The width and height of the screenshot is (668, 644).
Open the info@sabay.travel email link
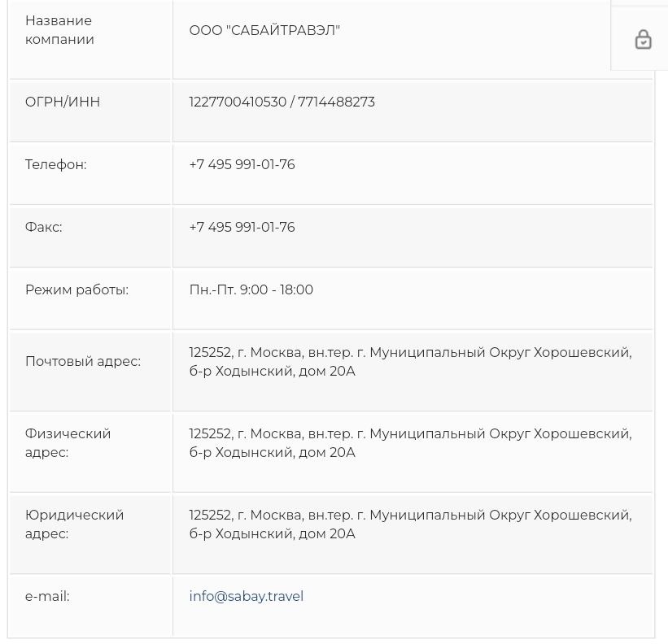[x=246, y=596]
